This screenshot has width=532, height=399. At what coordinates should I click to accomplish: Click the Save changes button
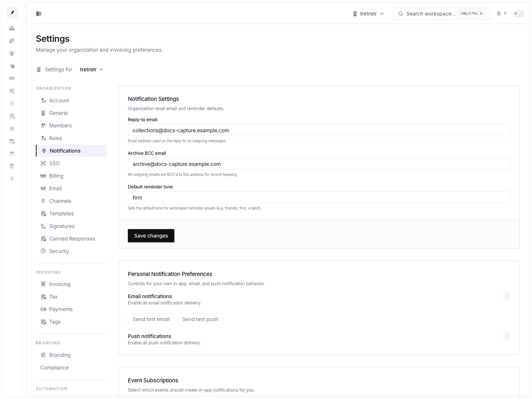pos(151,236)
